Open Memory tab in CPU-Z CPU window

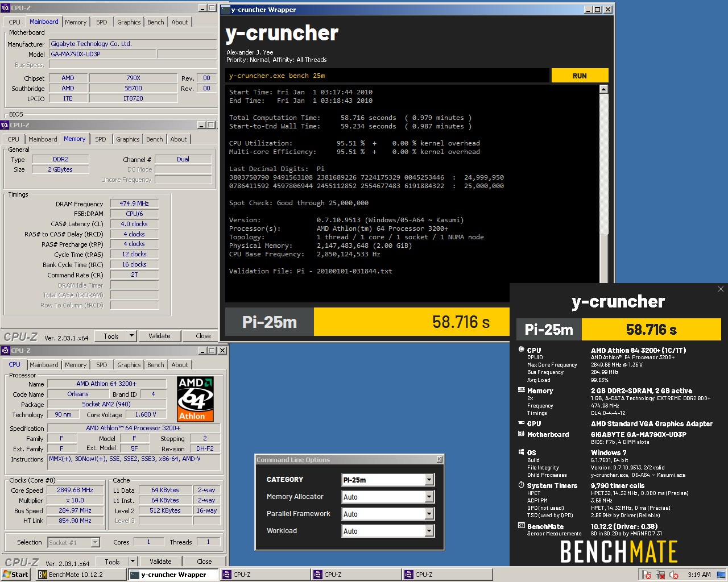point(76,365)
